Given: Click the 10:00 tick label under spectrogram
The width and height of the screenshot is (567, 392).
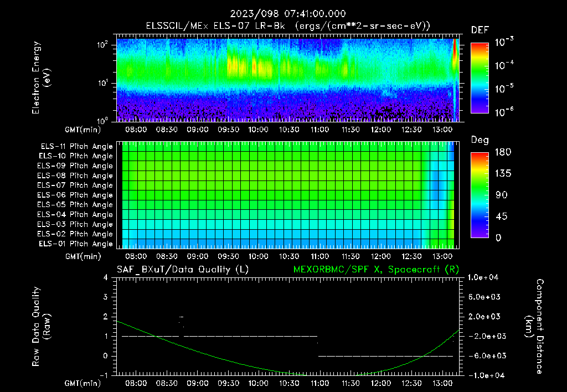Looking at the screenshot, I should 258,130.
